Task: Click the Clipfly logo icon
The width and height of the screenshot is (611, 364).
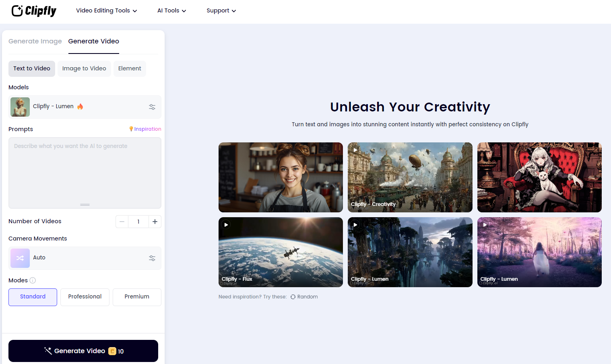Action: tap(17, 11)
